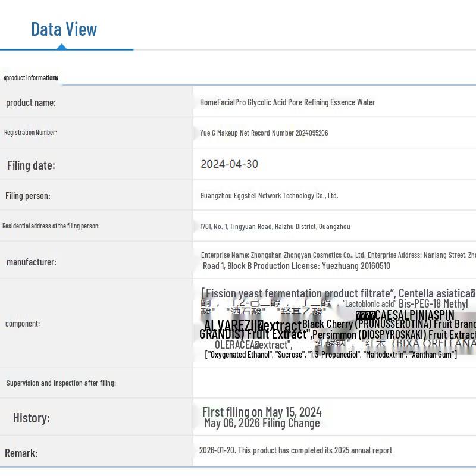Select the "product name:" label

point(31,102)
